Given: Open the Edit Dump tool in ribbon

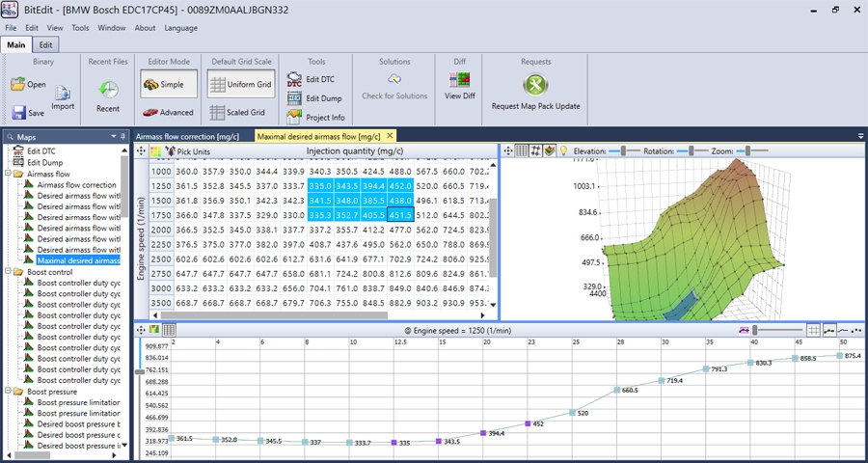Looking at the screenshot, I should click(x=313, y=98).
